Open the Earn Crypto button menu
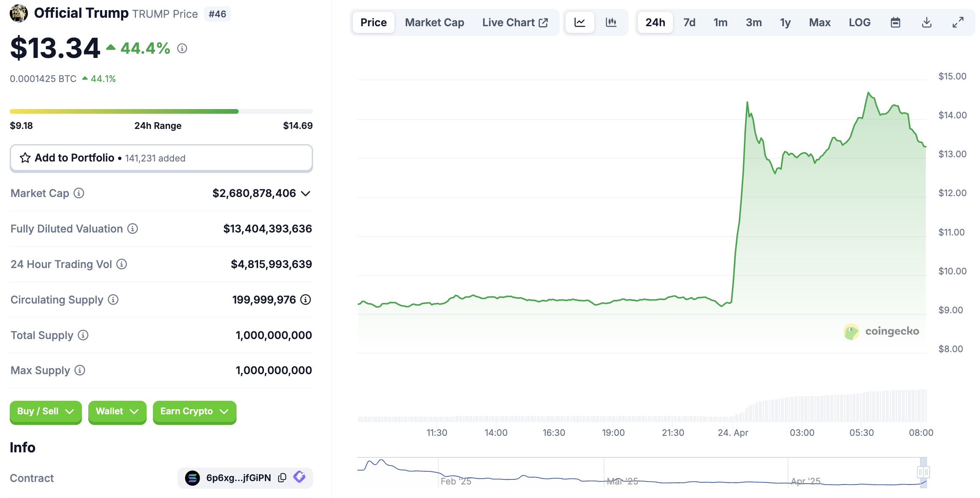The height and width of the screenshot is (498, 980). (194, 411)
